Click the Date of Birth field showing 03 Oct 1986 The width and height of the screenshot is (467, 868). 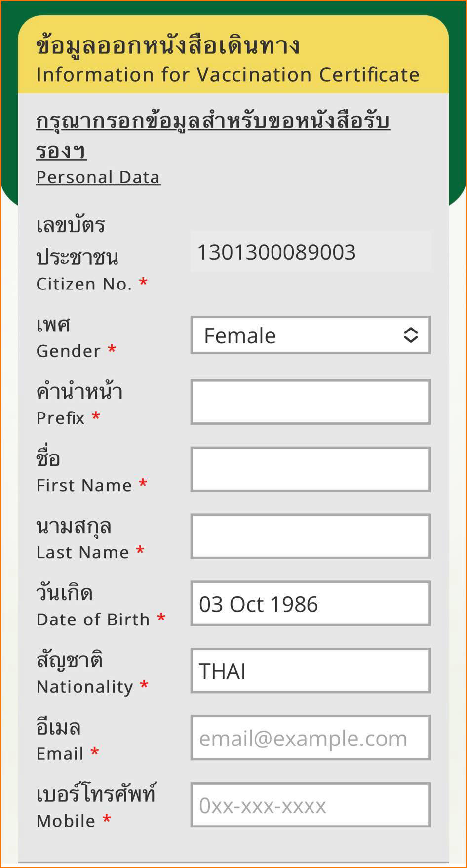(x=310, y=604)
